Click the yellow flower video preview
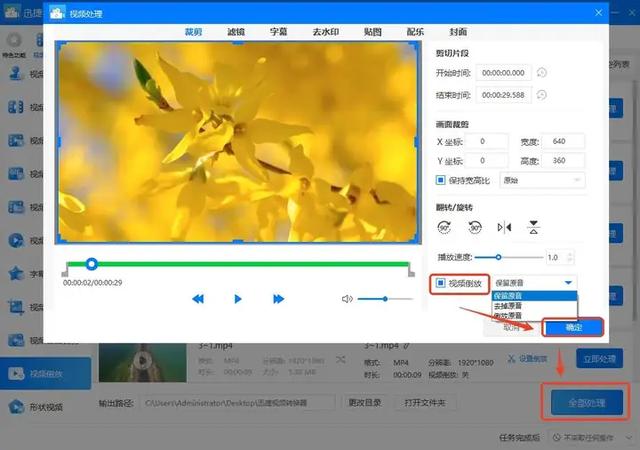Viewport: 640px width, 450px height. pos(238,142)
